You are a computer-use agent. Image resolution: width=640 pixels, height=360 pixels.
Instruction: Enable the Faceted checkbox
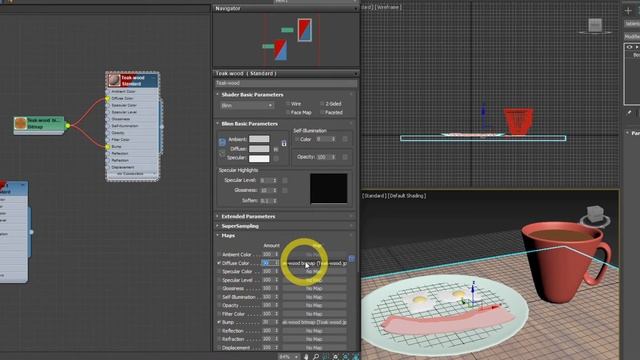[322, 112]
